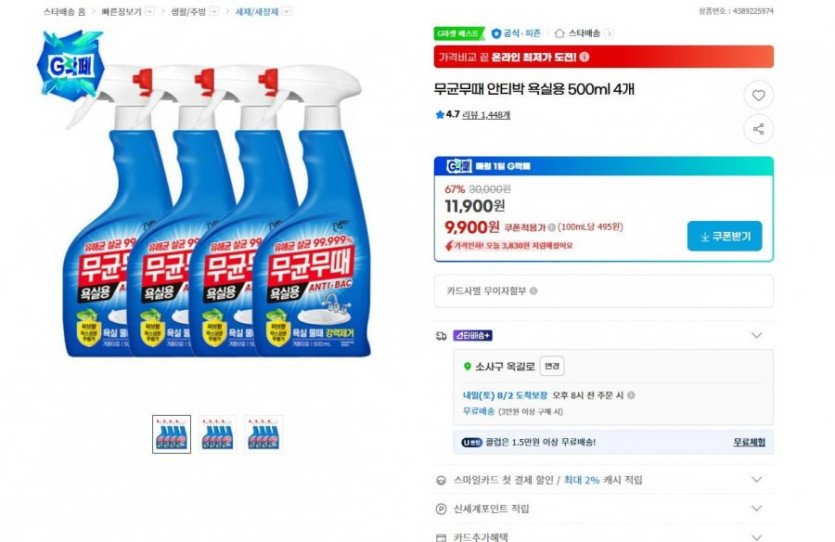Click the 무료체험 club trial link
Viewport: 835px width, 542px height.
(x=749, y=441)
